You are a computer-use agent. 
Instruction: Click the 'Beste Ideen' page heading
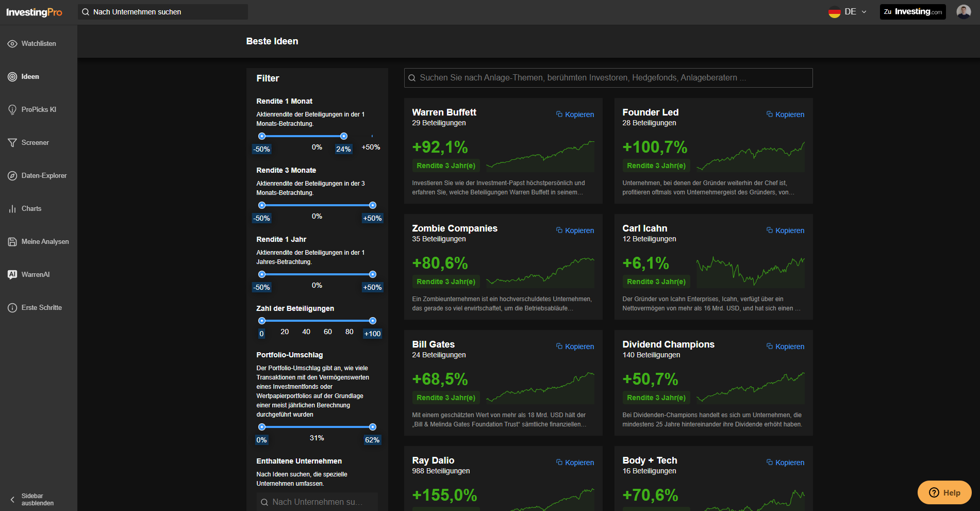[272, 41]
